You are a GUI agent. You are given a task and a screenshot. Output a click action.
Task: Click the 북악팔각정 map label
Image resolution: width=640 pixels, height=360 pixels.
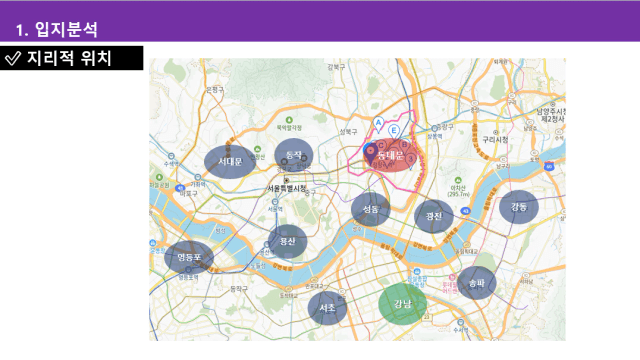pos(289,128)
